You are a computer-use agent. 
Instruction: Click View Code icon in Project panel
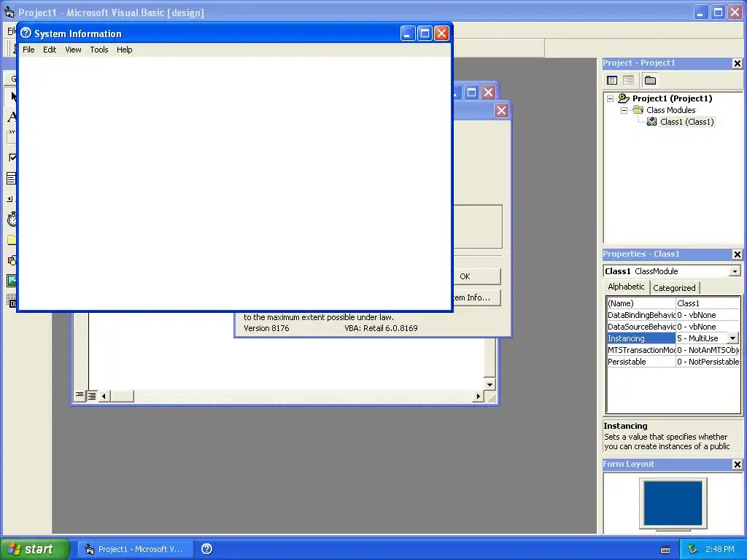(612, 80)
